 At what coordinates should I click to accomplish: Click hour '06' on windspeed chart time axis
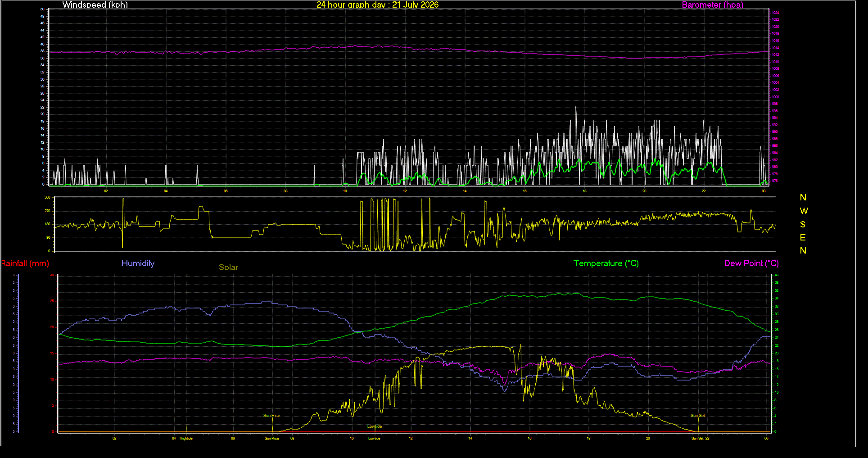[226, 191]
